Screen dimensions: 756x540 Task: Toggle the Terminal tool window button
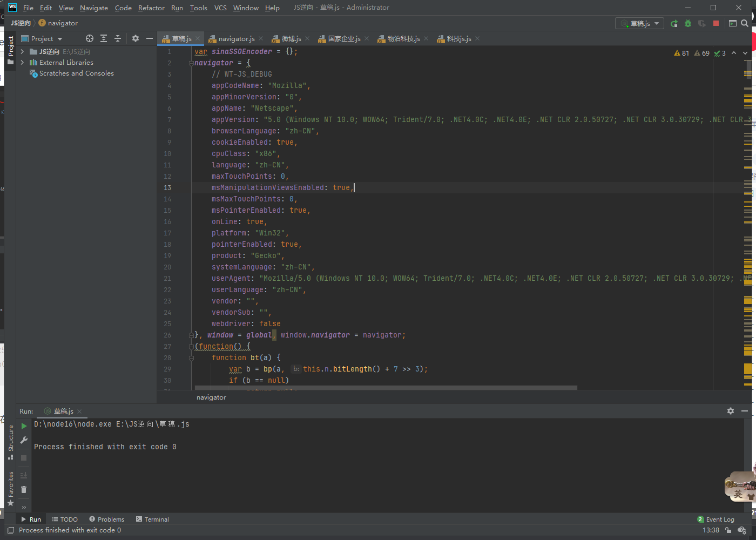click(152, 519)
